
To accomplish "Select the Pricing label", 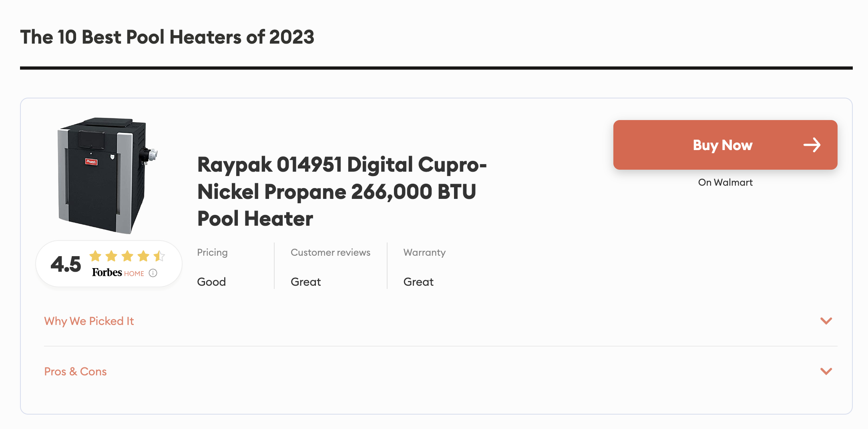I will [x=212, y=253].
